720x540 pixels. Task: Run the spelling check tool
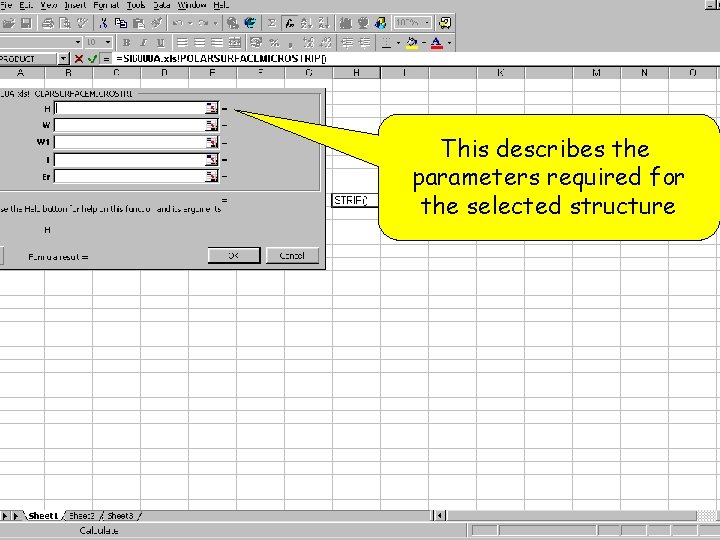(x=82, y=23)
